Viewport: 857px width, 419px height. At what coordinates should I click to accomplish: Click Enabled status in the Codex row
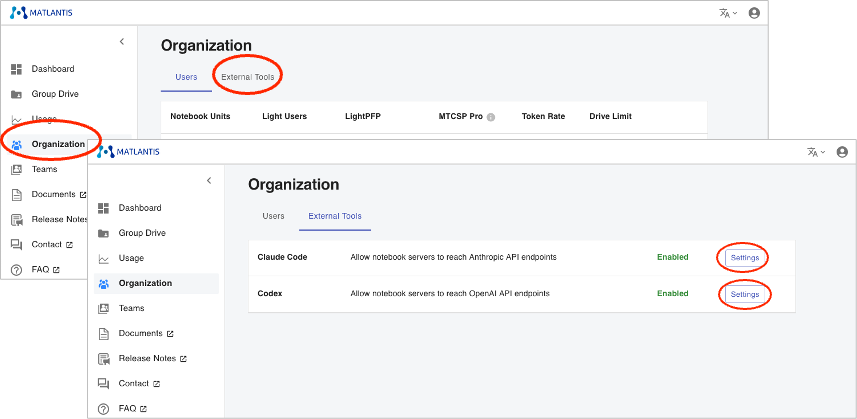click(x=673, y=294)
